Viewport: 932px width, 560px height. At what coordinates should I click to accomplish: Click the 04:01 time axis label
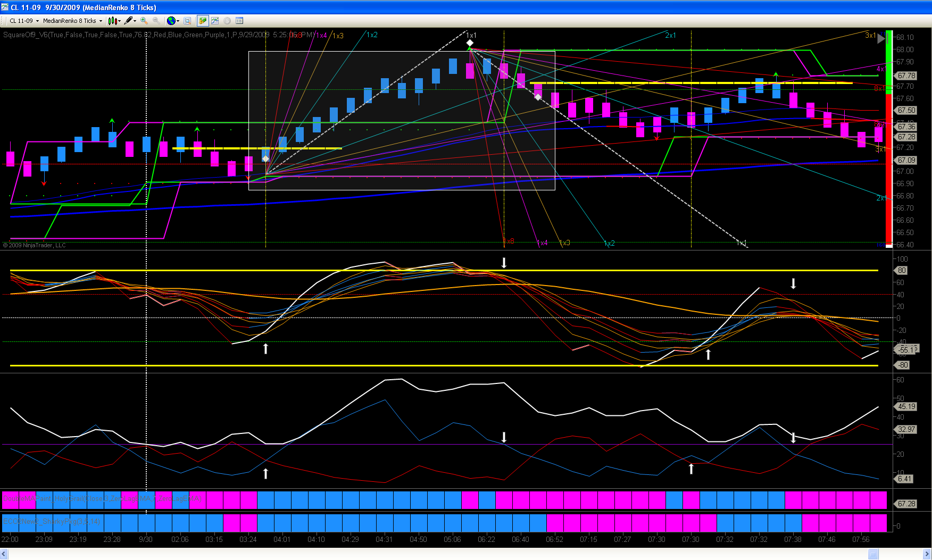(x=282, y=539)
